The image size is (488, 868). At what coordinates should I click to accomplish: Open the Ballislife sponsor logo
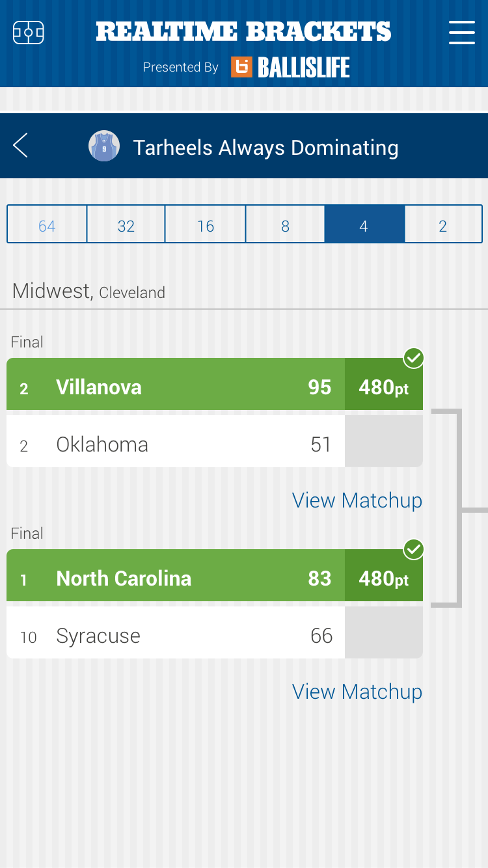290,67
